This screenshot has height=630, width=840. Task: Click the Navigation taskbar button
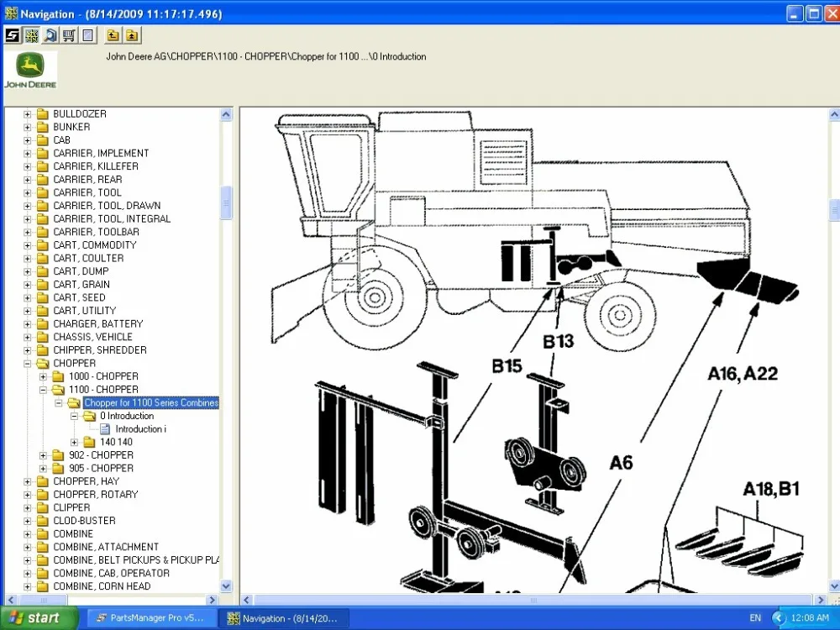pos(284,619)
